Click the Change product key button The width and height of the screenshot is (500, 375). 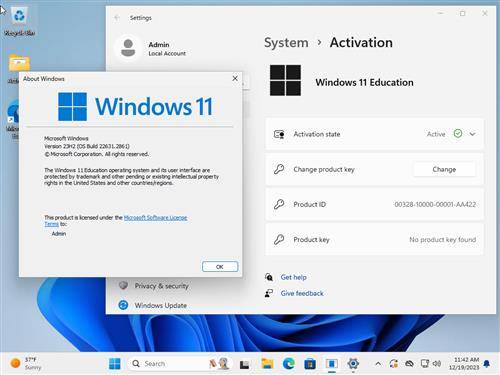coord(444,169)
